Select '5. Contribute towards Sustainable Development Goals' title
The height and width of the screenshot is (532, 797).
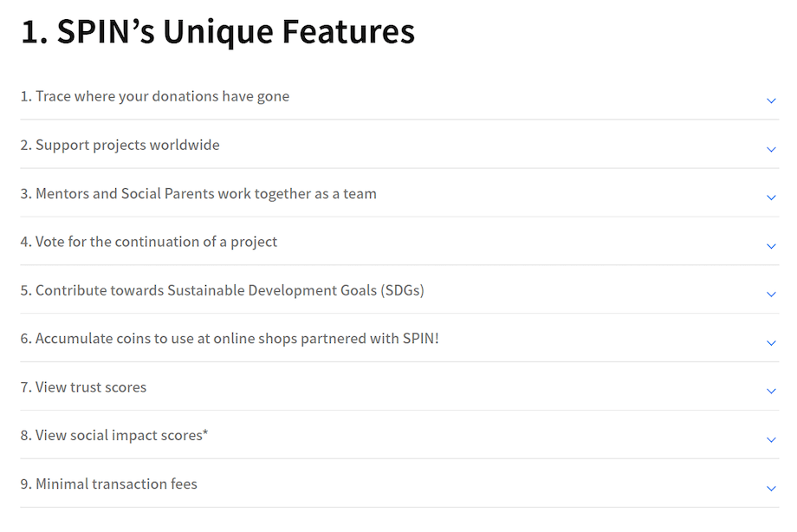pos(222,290)
